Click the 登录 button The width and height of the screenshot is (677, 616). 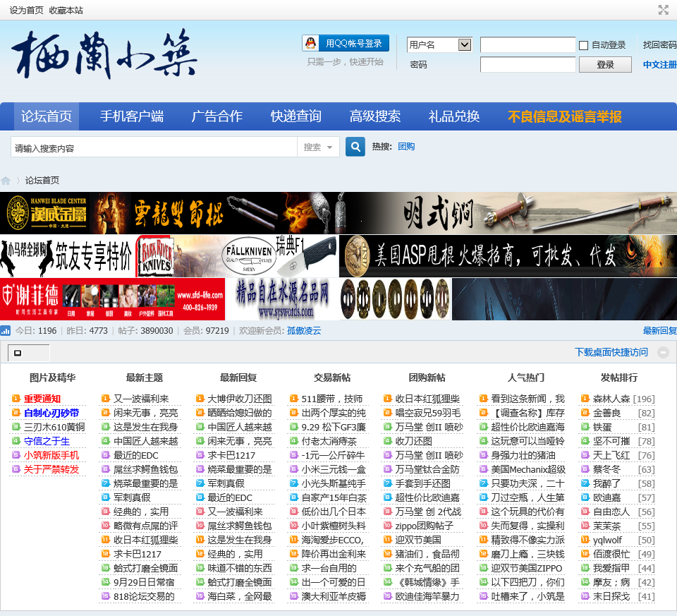605,65
